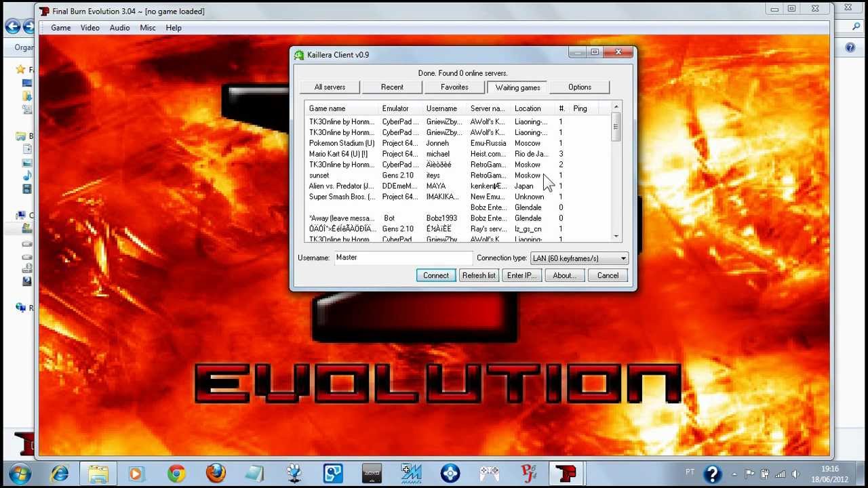The height and width of the screenshot is (488, 868).
Task: Select the Mario Kart 64 (U) [!] row
Action: [458, 154]
